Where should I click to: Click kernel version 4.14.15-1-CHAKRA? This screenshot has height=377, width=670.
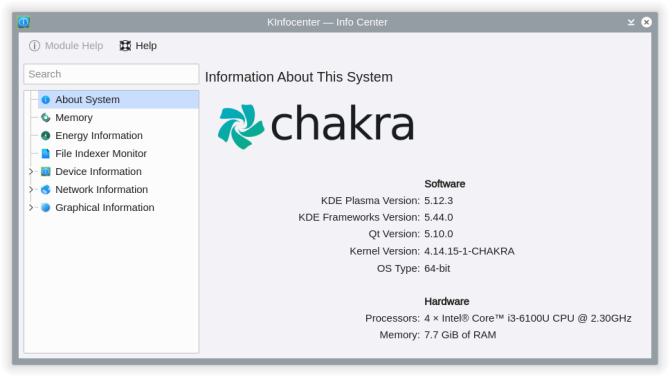[469, 251]
